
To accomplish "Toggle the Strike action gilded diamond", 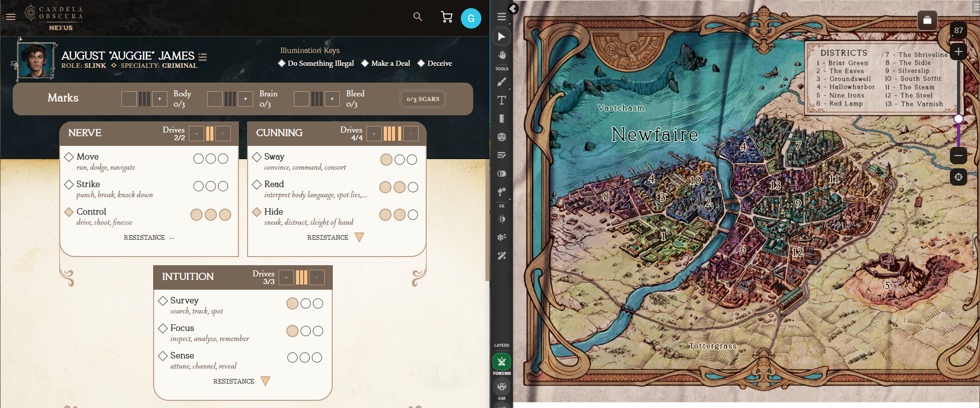I will coord(69,184).
